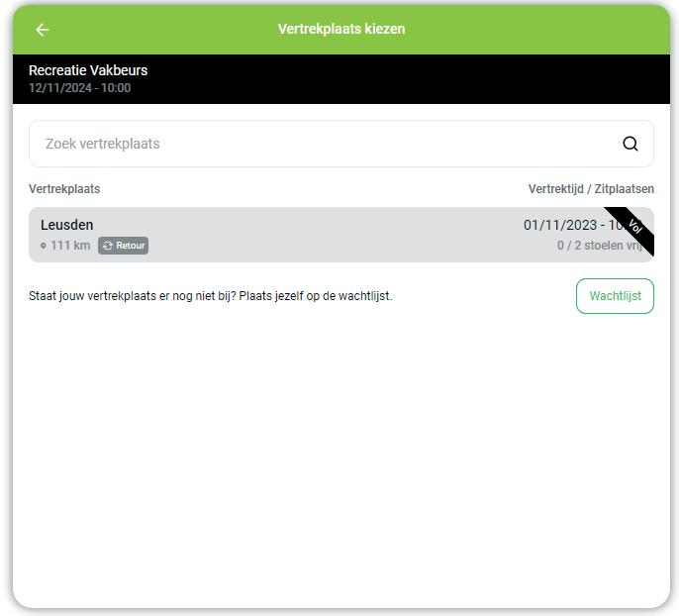Click the Zoek vertrekplaats search field
Screen dimensions: 679x616
pyautogui.click(x=341, y=144)
